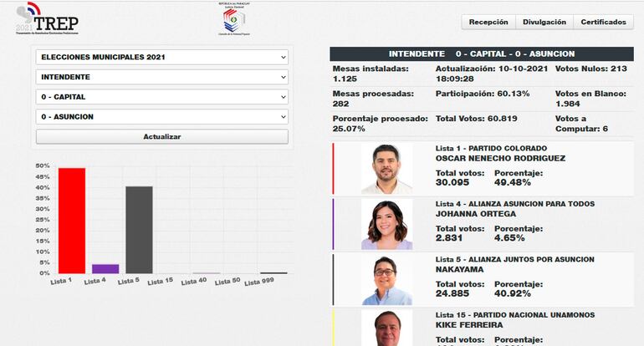
Task: Click the dark gray Lista 5 bar
Action: pyautogui.click(x=139, y=230)
